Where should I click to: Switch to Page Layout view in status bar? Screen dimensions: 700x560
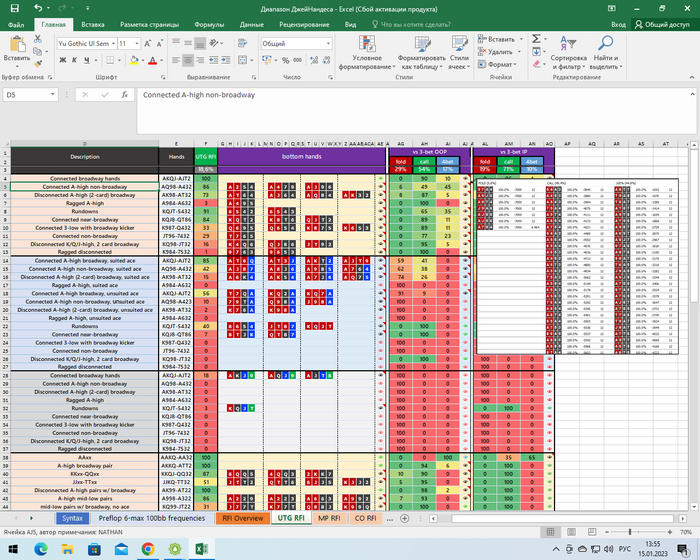pos(571,532)
